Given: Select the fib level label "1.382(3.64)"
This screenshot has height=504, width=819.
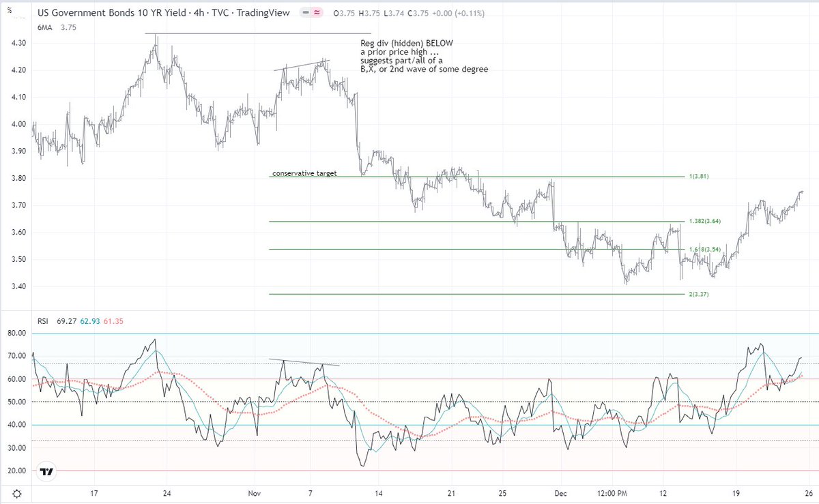Looking at the screenshot, I should pyautogui.click(x=705, y=221).
